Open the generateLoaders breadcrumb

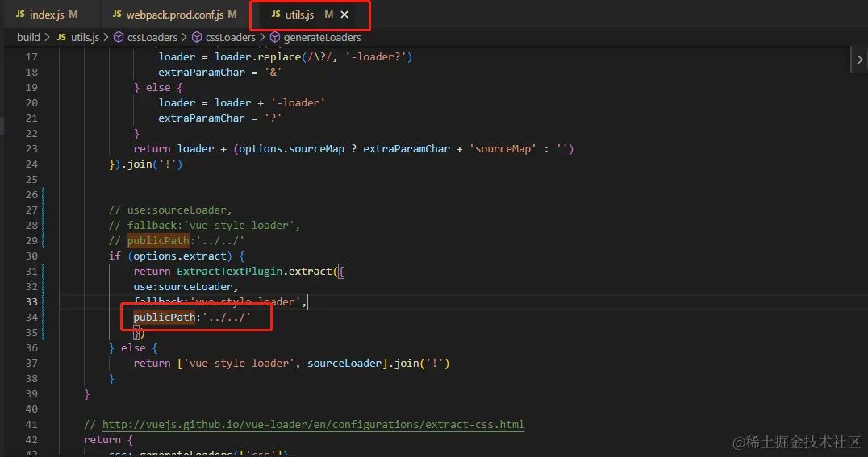coord(322,38)
